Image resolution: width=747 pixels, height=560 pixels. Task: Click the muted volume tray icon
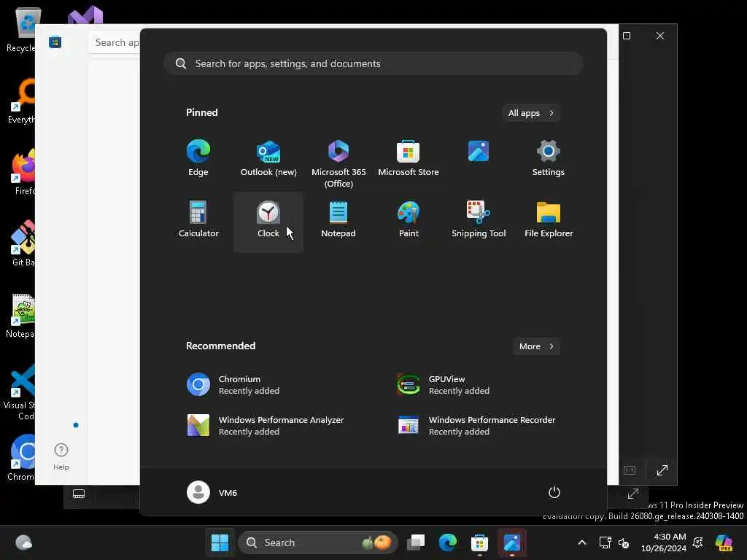(624, 542)
